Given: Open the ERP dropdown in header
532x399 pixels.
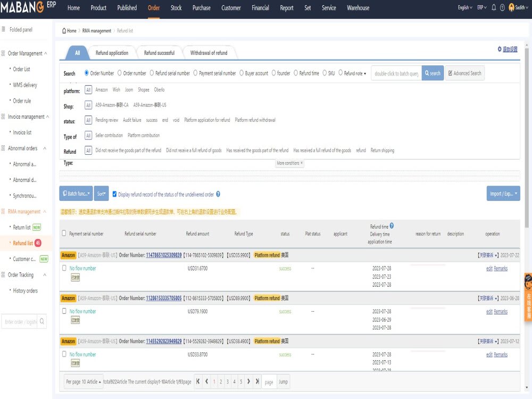Looking at the screenshot, I should [482, 7].
